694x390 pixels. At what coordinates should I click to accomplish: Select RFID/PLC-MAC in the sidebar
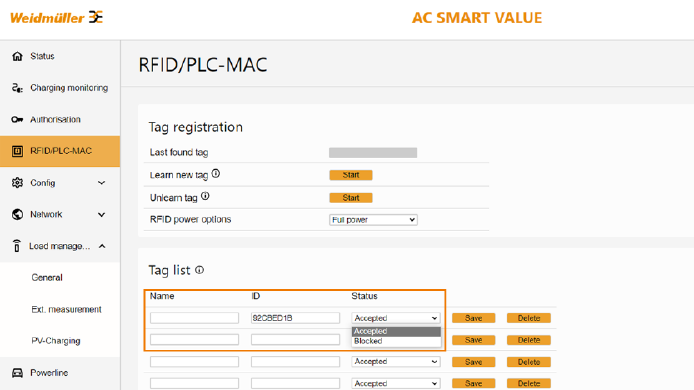pos(60,151)
